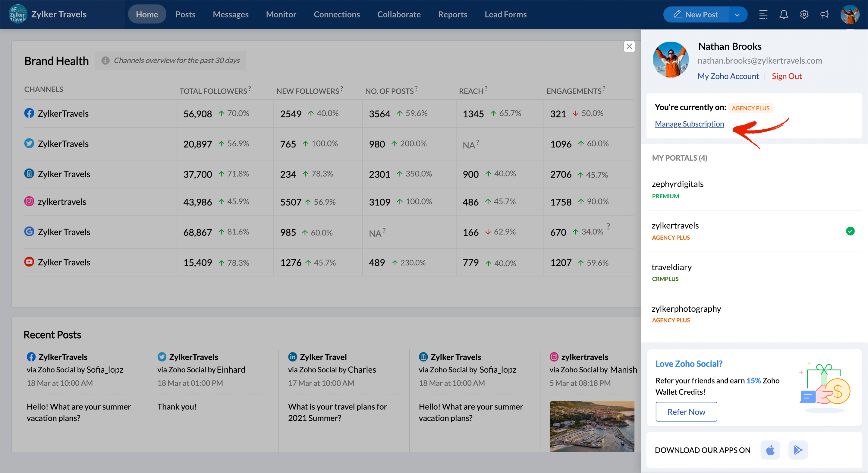This screenshot has width=868, height=473.
Task: Open the Connections tab
Action: (337, 14)
